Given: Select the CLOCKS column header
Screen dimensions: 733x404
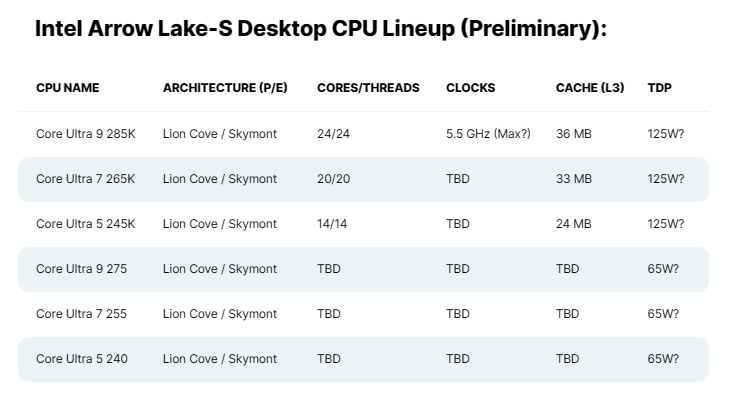Looking at the screenshot, I should pyautogui.click(x=470, y=88).
